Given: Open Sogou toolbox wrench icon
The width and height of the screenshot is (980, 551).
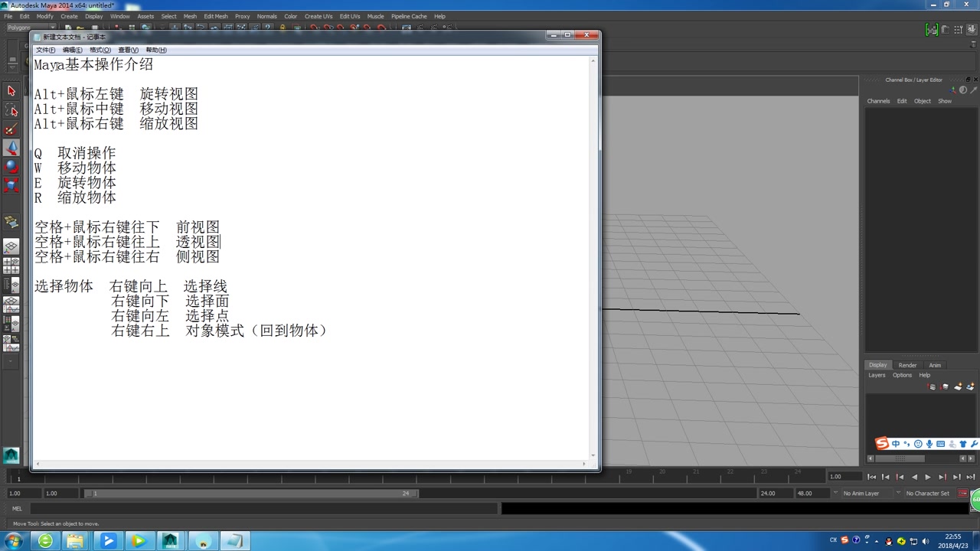Looking at the screenshot, I should coord(974,444).
